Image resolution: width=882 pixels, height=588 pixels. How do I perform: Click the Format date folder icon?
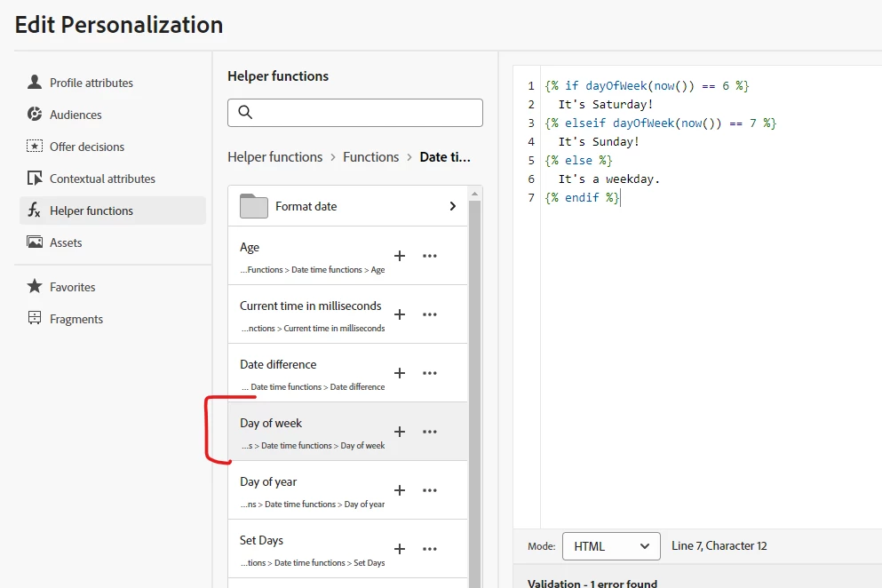(254, 206)
